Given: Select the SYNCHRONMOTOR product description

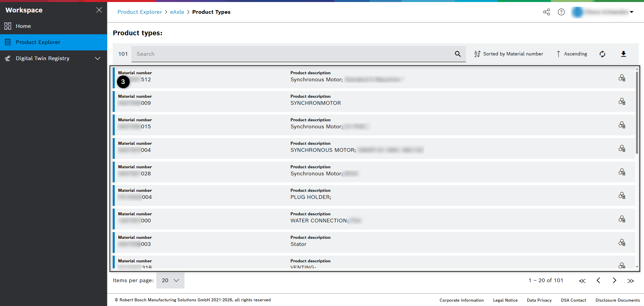Looking at the screenshot, I should pyautogui.click(x=316, y=103).
